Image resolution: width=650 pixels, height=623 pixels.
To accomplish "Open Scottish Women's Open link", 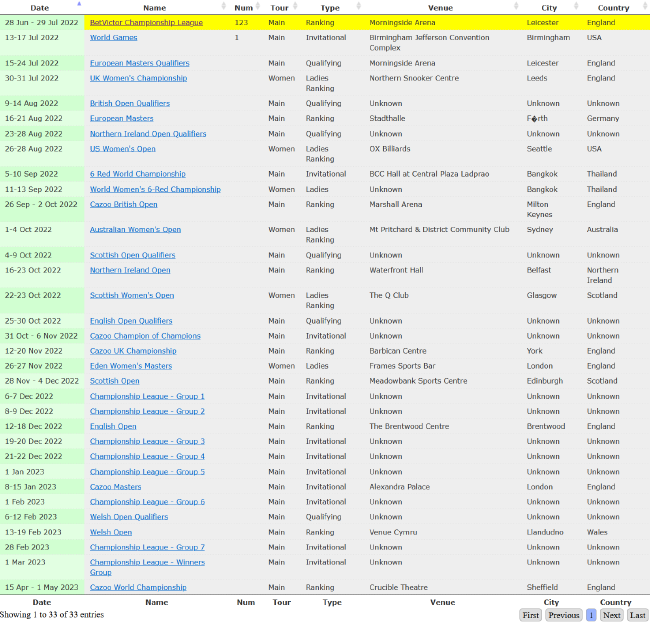I will (132, 295).
